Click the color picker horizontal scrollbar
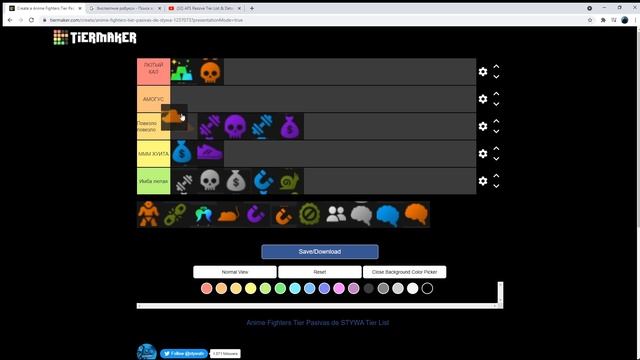This screenshot has width=640, height=360. [317, 306]
